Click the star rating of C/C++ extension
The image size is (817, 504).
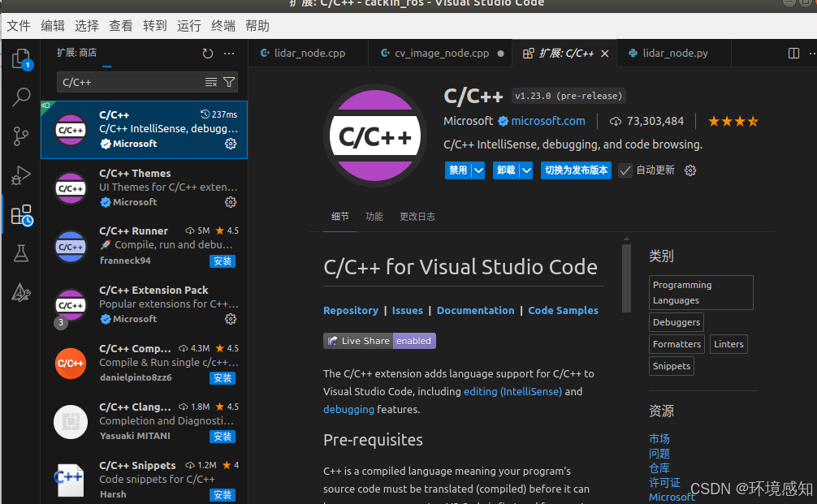click(x=733, y=121)
